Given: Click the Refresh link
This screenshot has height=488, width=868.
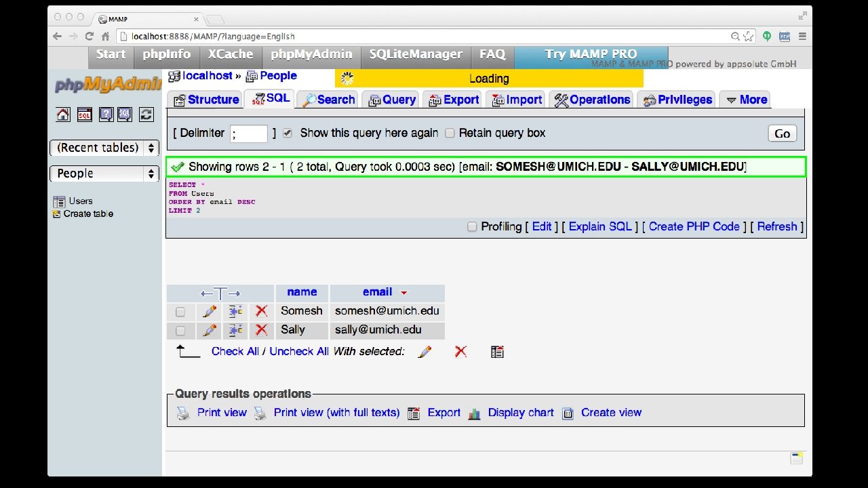Looking at the screenshot, I should pos(777,226).
